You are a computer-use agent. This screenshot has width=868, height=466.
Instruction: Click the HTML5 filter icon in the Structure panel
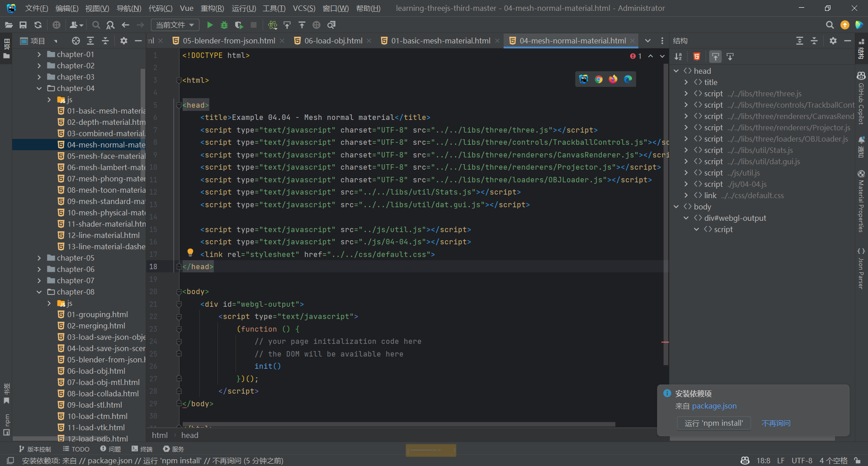697,57
